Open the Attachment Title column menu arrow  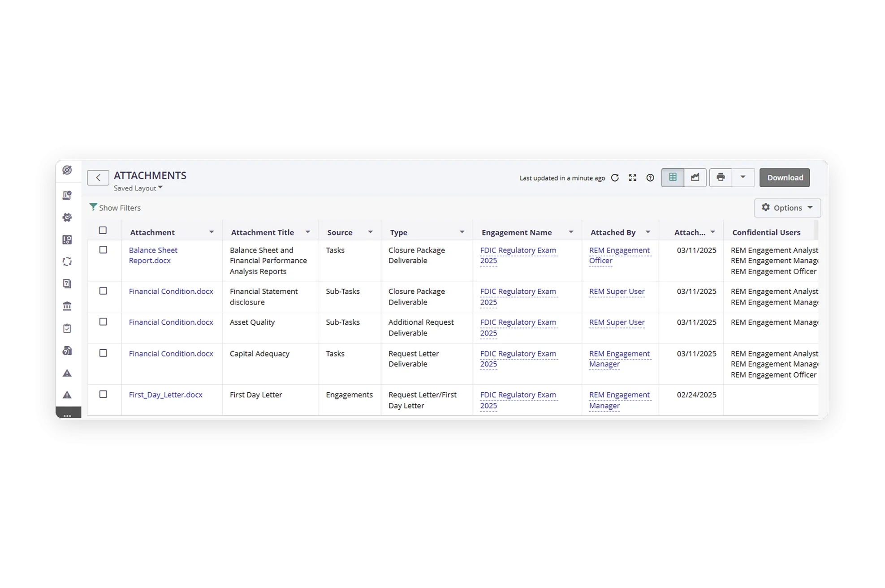click(x=308, y=232)
